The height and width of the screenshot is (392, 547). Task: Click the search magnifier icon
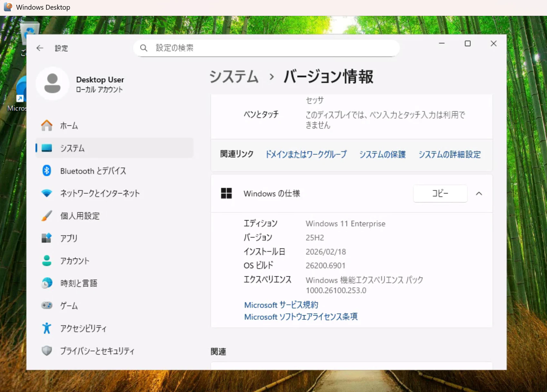tap(144, 48)
